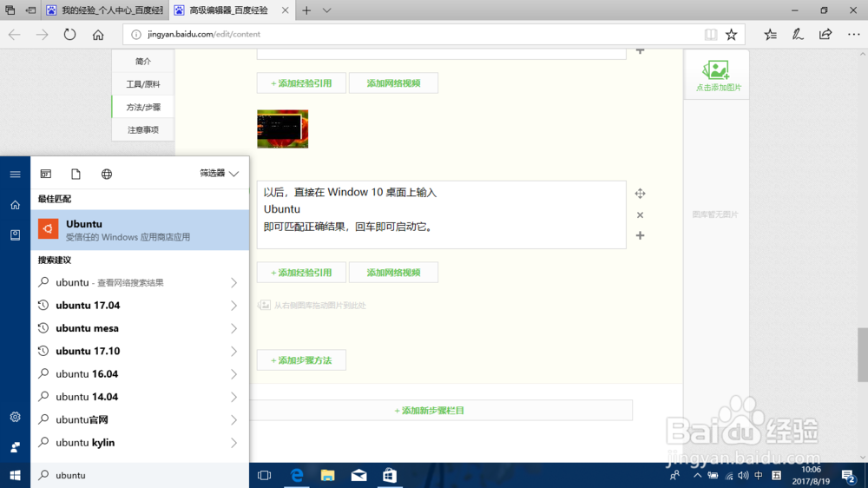Switch to 高级编辑器 browser tab
Image resolution: width=868 pixels, height=488 pixels.
pyautogui.click(x=232, y=10)
